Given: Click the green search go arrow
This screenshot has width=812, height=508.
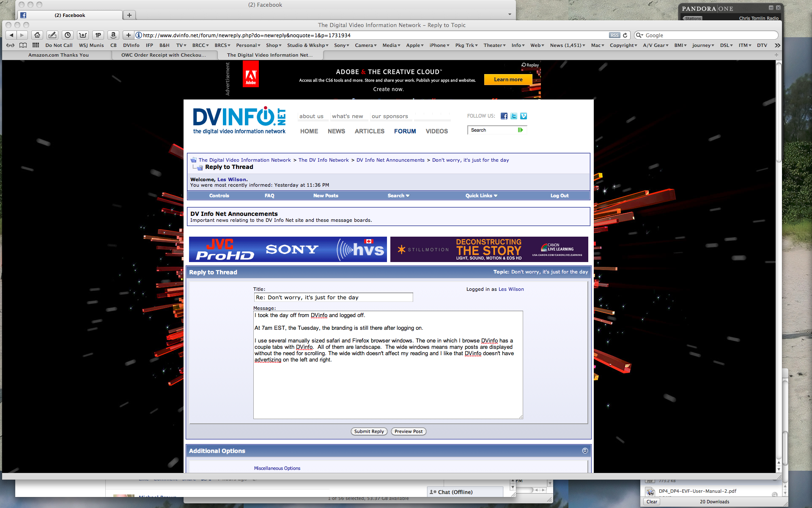Looking at the screenshot, I should pos(521,130).
